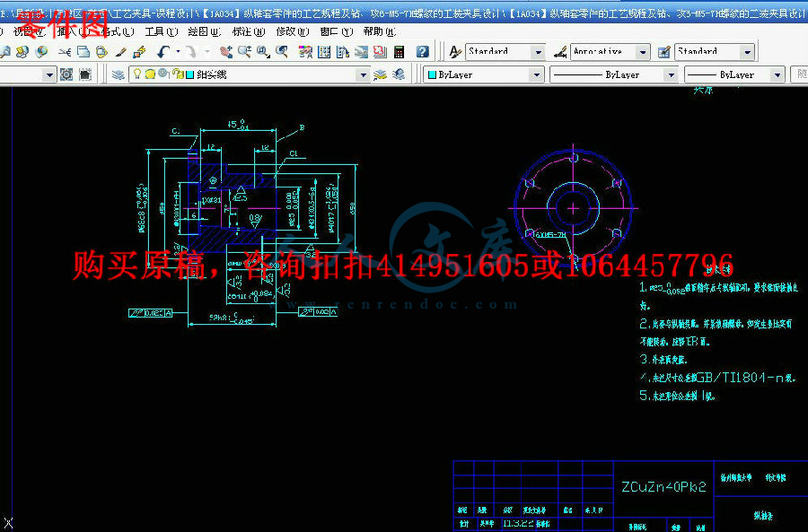Viewport: 808px width, 532px height.
Task: Select the Ø50 dimension at right of section view
Action: [353, 208]
